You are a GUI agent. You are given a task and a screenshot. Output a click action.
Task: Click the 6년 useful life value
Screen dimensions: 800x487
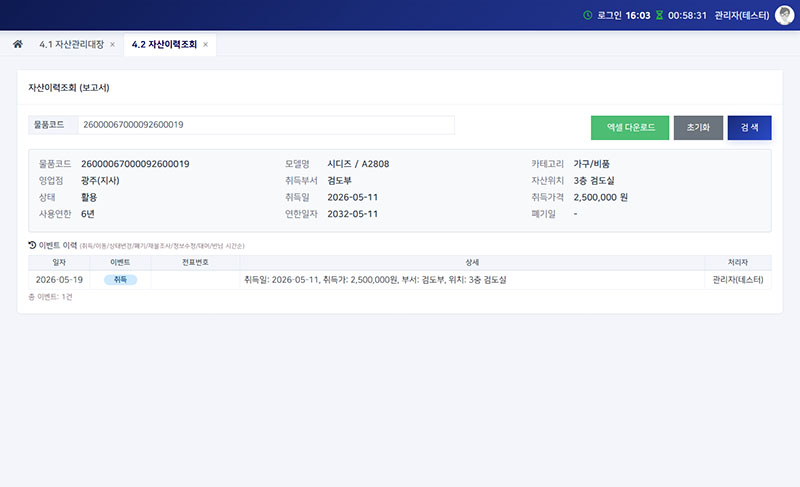coord(88,214)
